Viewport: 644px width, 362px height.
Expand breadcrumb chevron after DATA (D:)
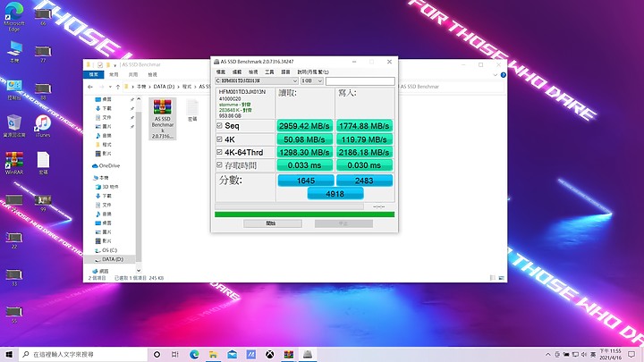pyautogui.click(x=179, y=87)
